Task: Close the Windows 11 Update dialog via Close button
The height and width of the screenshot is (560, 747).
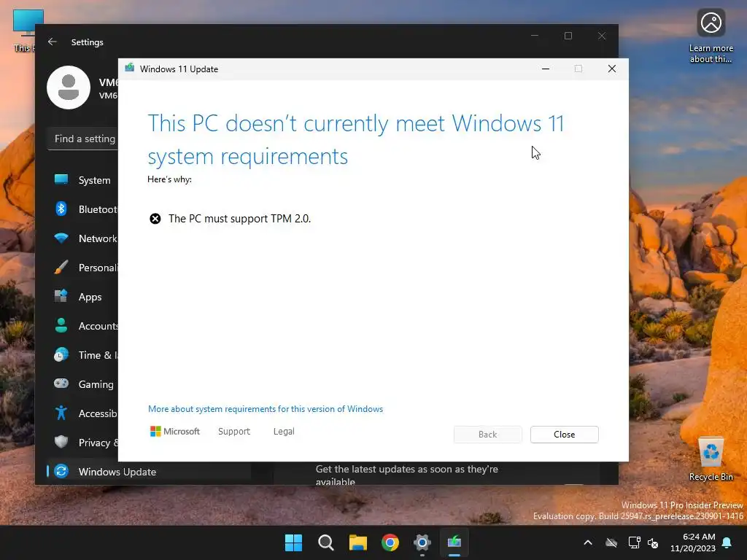Action: 564,435
